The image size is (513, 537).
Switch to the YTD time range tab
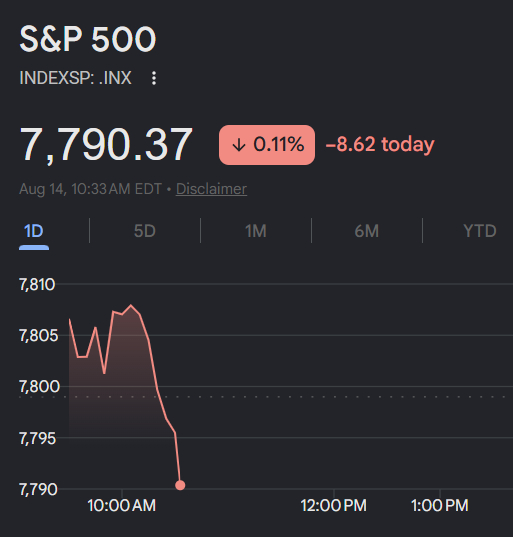(x=480, y=231)
